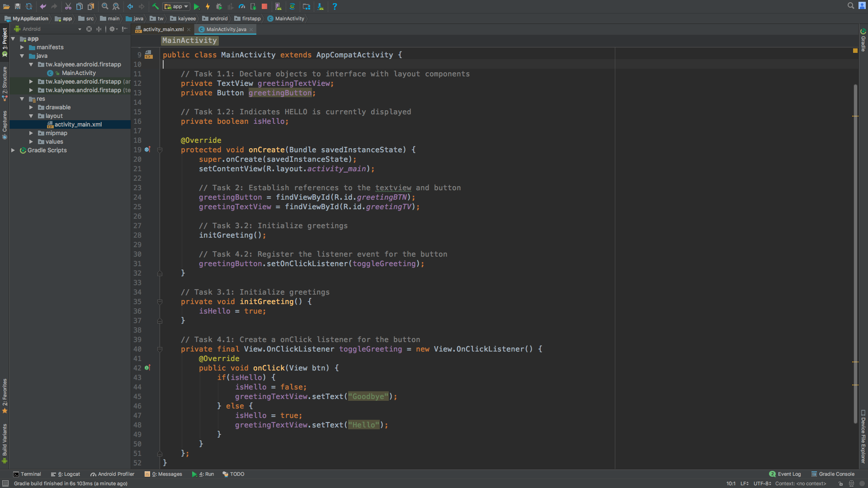Open the TODO tool window
Screen dimensions: 868x488
[233, 474]
